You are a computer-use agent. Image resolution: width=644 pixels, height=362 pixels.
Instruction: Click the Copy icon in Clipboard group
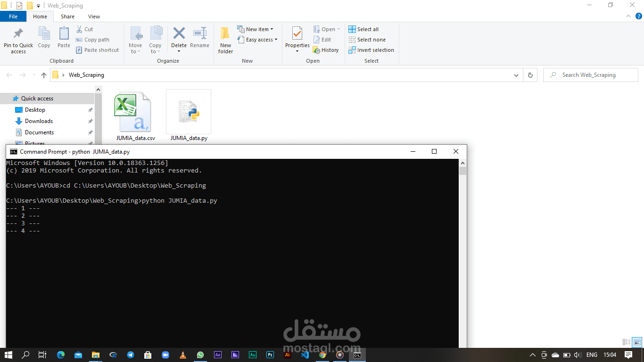pos(44,34)
